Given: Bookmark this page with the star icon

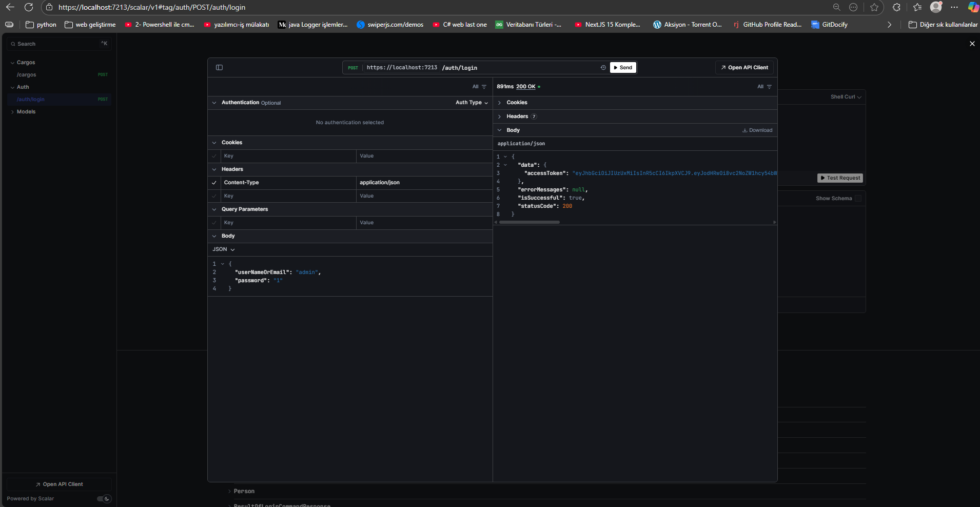Looking at the screenshot, I should coord(874,7).
